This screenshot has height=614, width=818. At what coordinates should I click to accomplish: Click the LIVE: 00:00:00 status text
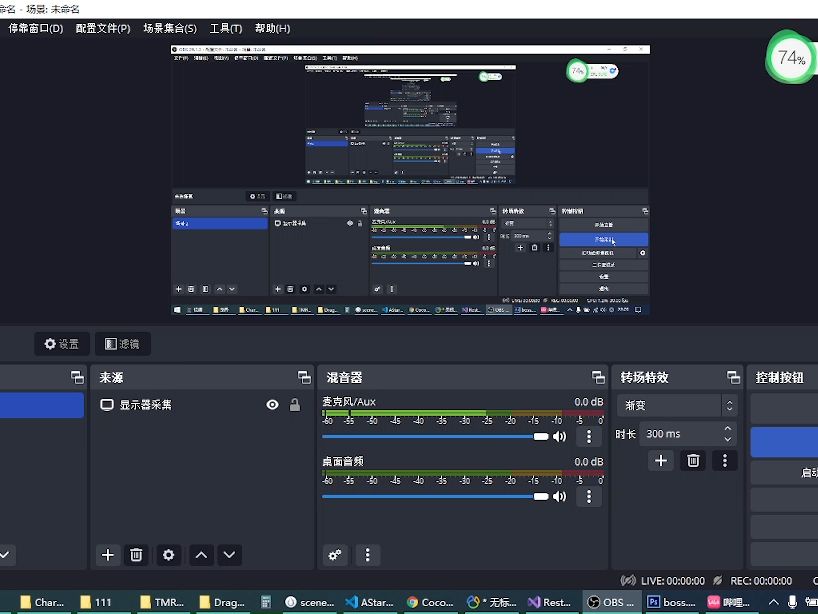(673, 581)
